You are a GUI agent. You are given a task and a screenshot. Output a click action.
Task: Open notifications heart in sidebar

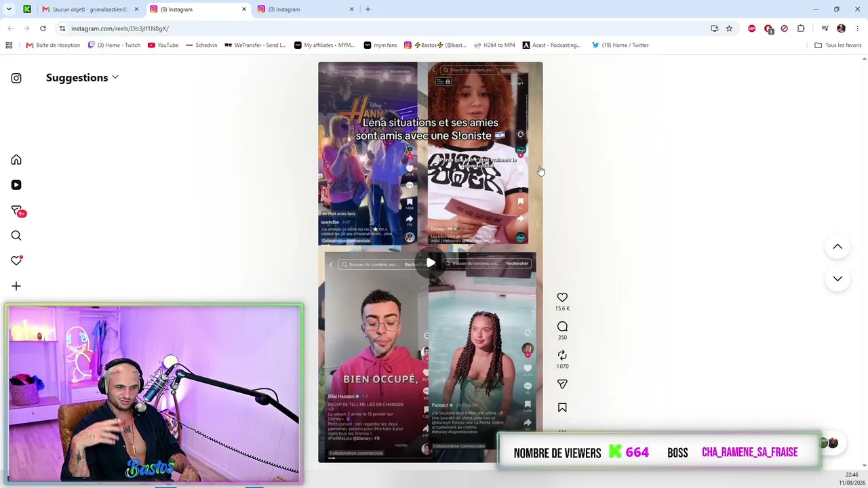(x=16, y=261)
